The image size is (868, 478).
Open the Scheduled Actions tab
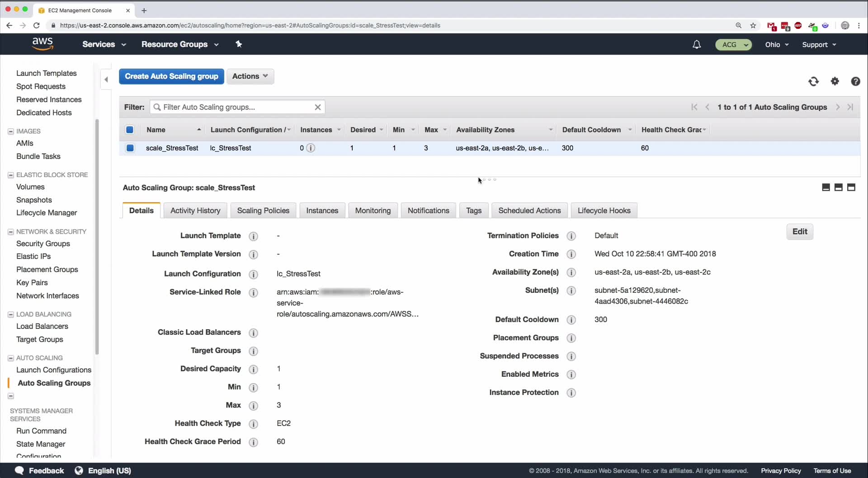point(529,211)
